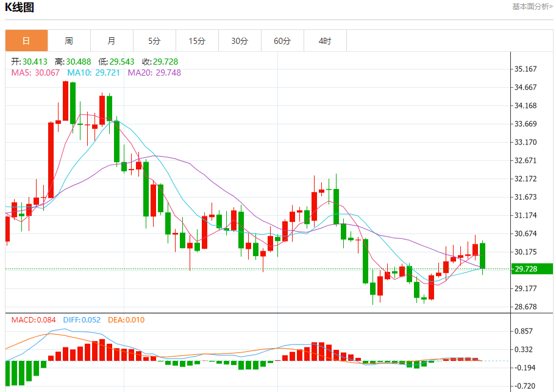Click the 29.177 price axis label

526,288
